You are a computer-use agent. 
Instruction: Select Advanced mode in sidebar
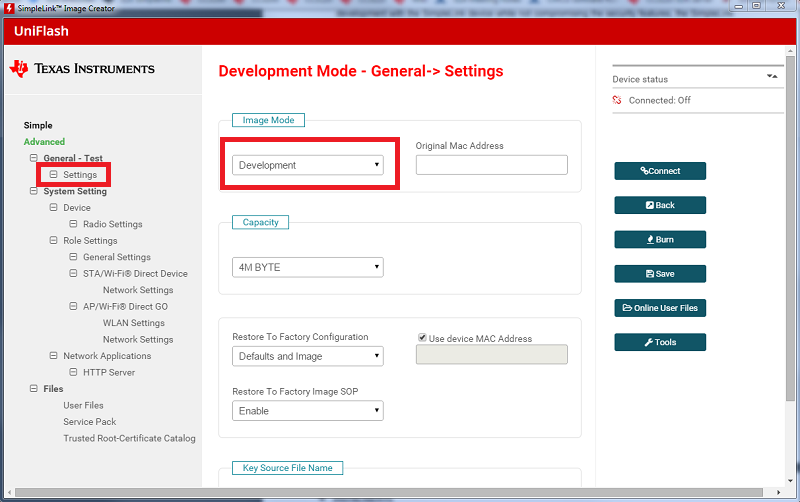pyautogui.click(x=44, y=142)
